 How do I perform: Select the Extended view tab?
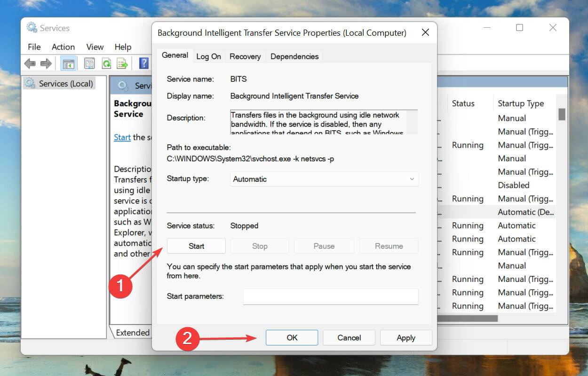(132, 332)
